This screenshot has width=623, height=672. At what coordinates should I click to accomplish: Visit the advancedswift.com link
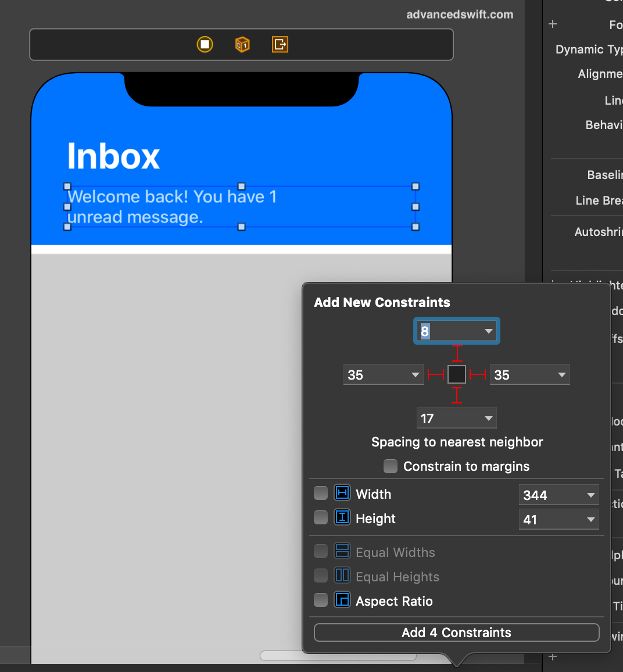coord(461,14)
